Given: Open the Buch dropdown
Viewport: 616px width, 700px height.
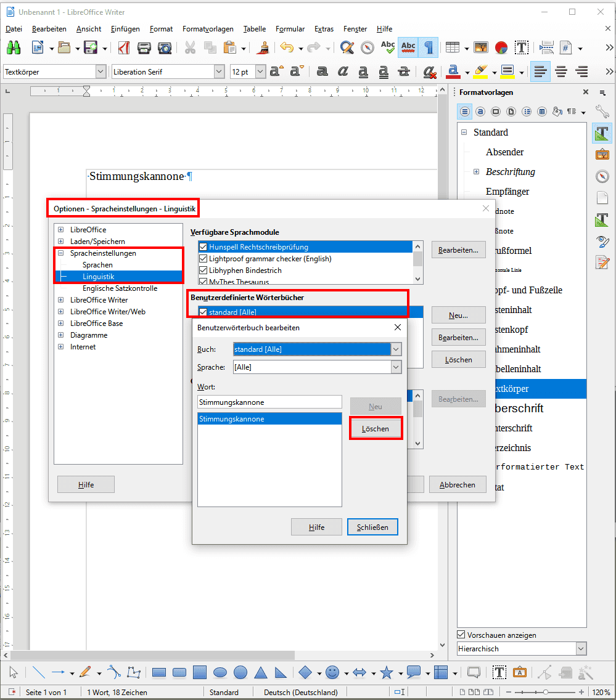Looking at the screenshot, I should point(396,349).
